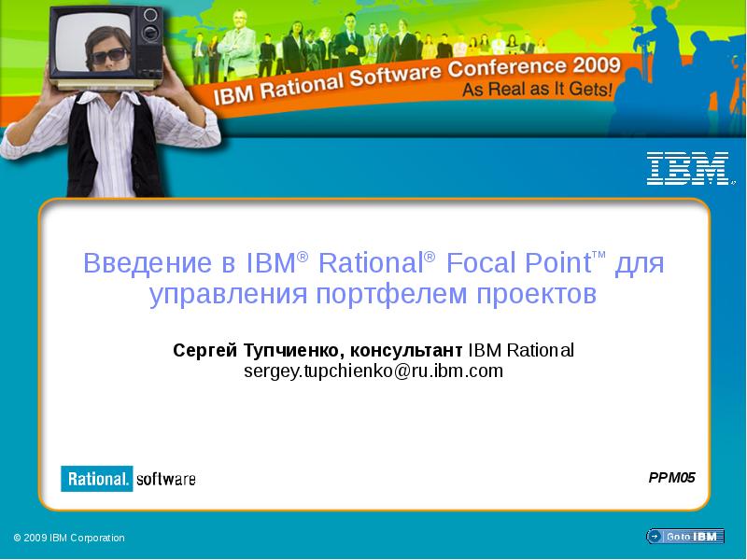Click the PPM05 session code label

(673, 476)
